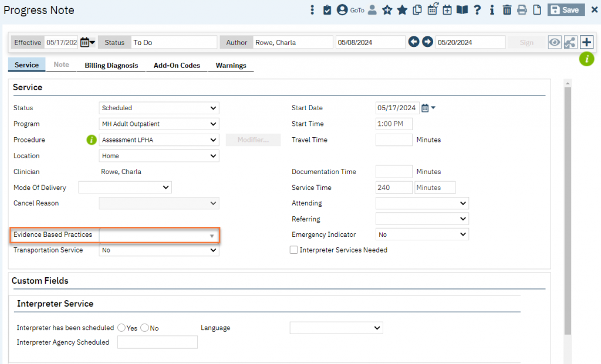Click the Author field Rowe, Charla
This screenshot has width=601, height=364.
click(293, 42)
